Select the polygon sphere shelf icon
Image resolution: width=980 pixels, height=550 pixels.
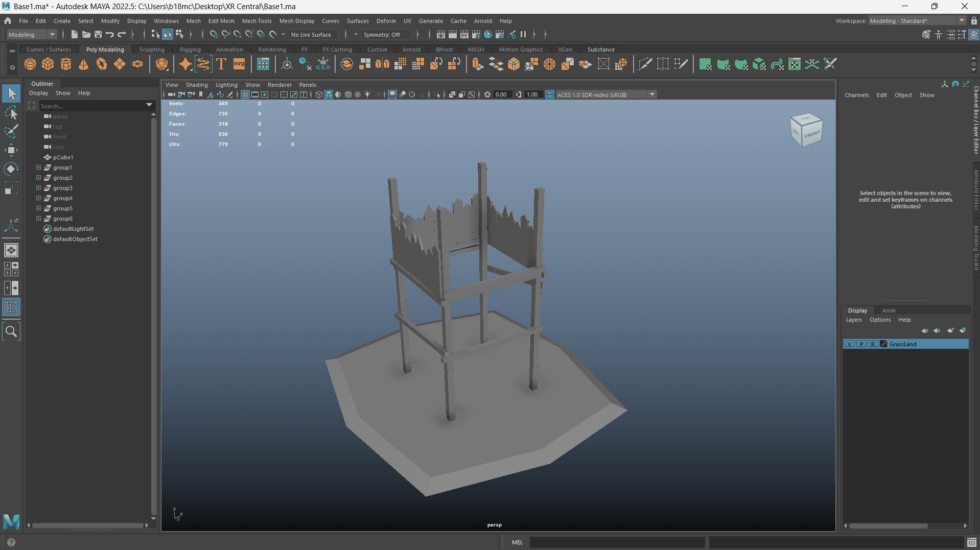pos(30,64)
